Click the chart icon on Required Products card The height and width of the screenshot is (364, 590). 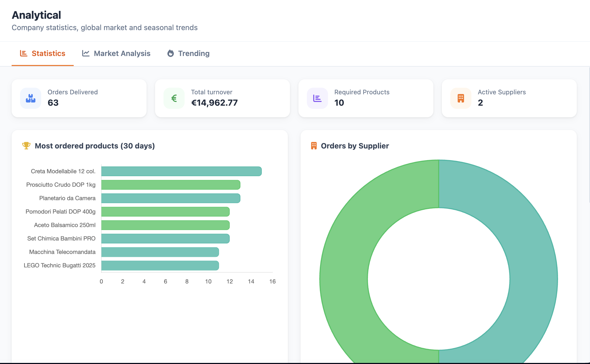pos(317,98)
